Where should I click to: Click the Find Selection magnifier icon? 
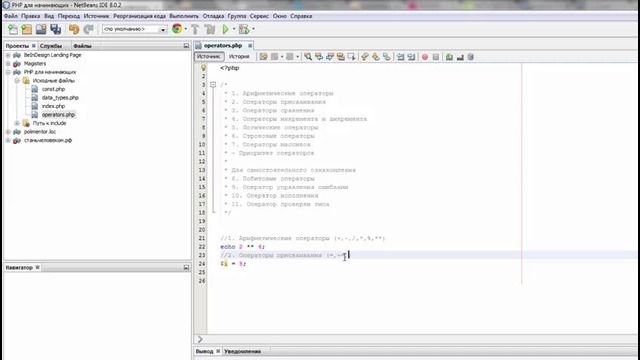(x=308, y=57)
